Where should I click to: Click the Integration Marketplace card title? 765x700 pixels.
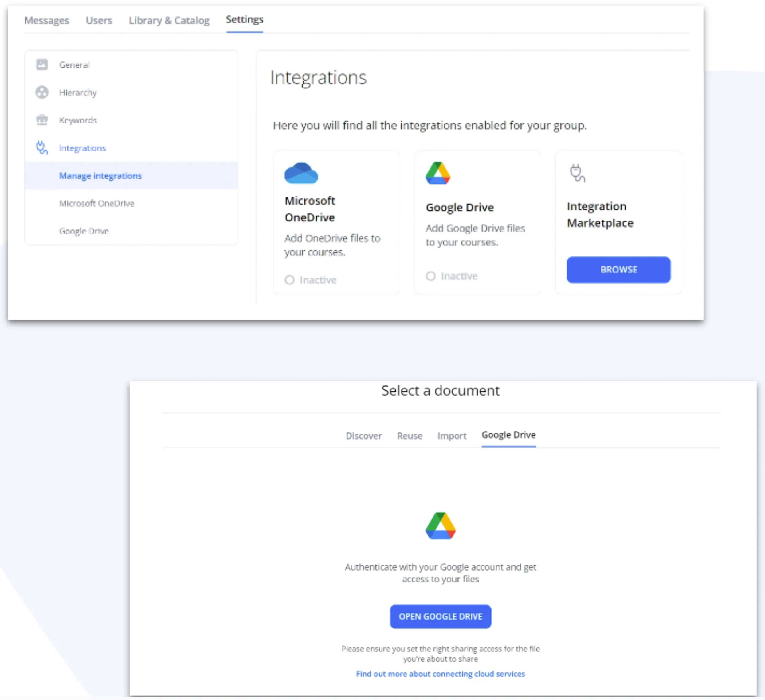(x=600, y=215)
